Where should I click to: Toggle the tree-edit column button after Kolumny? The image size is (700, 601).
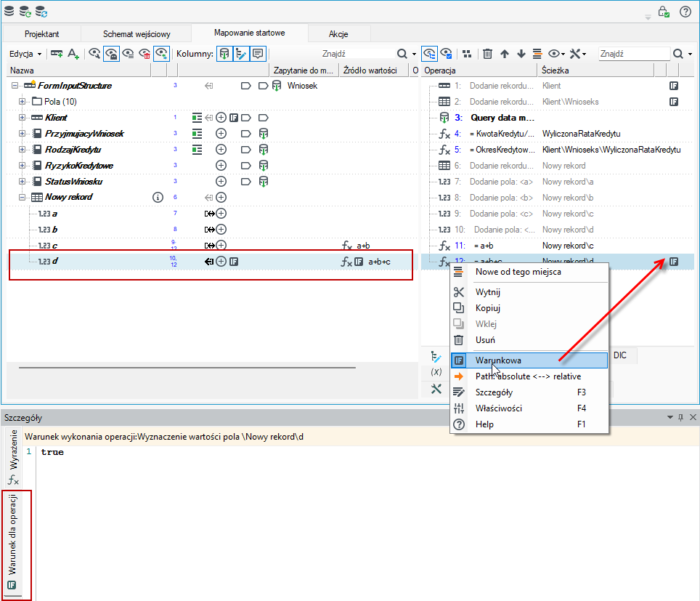coord(241,54)
